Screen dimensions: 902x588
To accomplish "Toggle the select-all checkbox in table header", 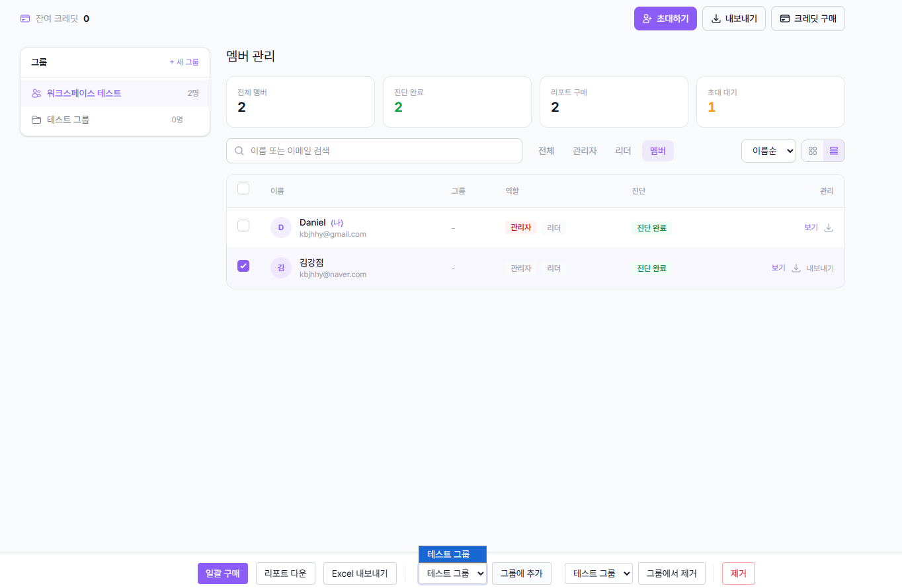I will [243, 189].
